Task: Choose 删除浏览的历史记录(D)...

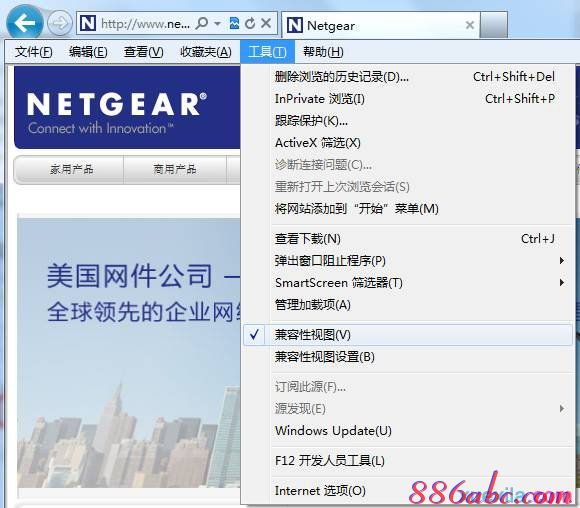Action: pyautogui.click(x=408, y=77)
